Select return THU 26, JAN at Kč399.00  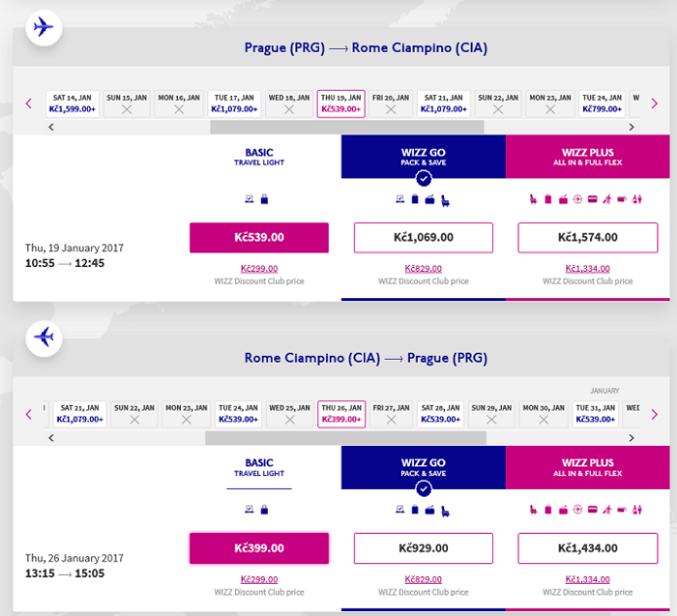[x=341, y=415]
